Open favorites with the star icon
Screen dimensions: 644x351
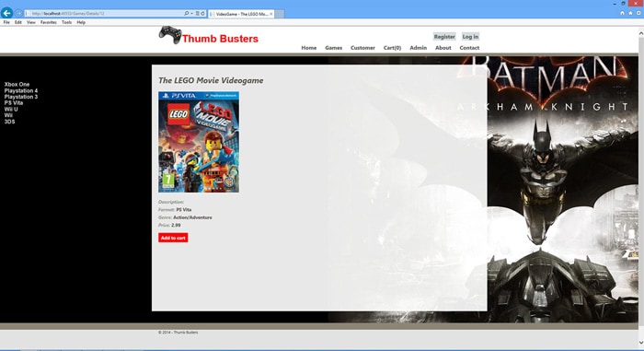click(x=630, y=13)
